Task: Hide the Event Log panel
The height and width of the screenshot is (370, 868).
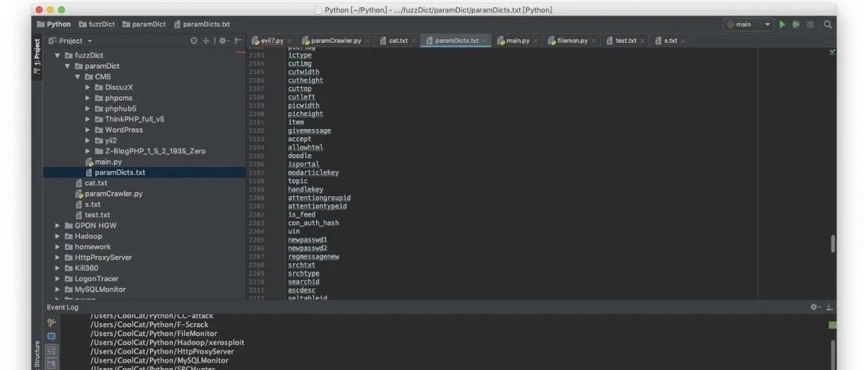Action: (x=829, y=307)
